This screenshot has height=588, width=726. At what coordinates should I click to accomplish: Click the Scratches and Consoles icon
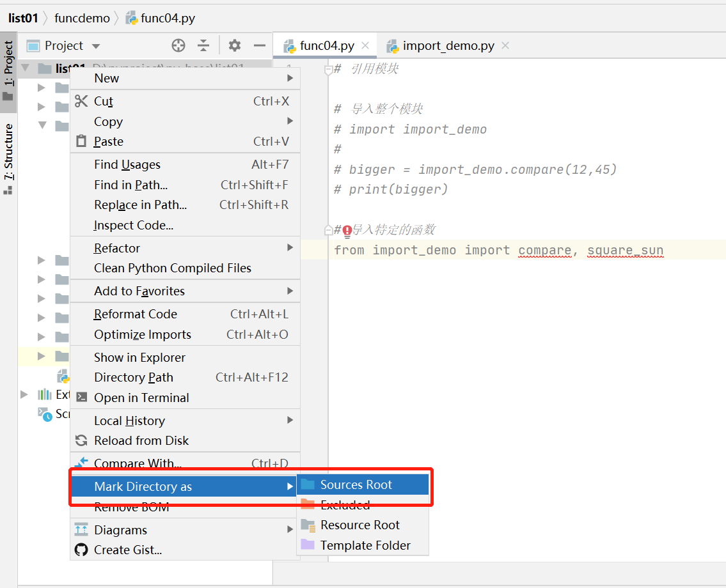(45, 414)
